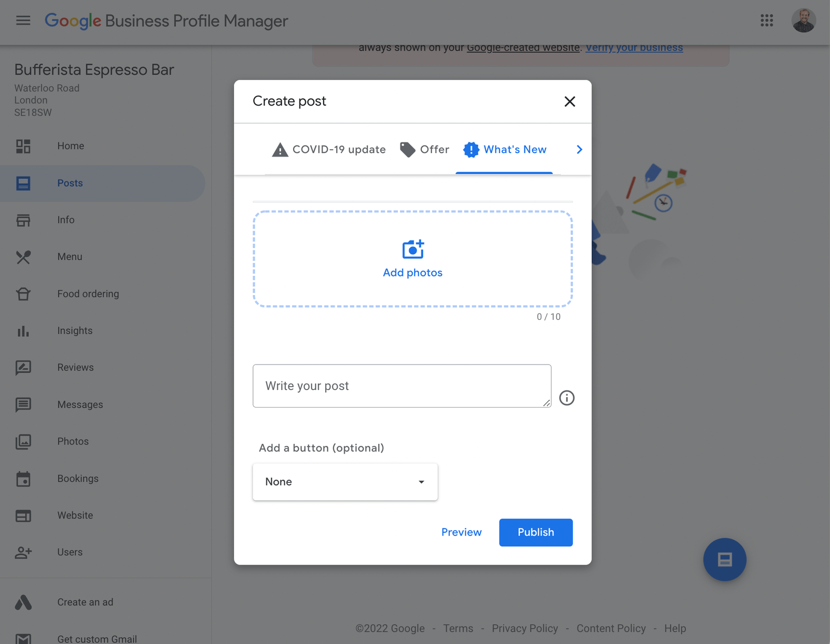This screenshot has width=830, height=644.
Task: Open the button type dropdown showing None
Action: [x=344, y=482]
